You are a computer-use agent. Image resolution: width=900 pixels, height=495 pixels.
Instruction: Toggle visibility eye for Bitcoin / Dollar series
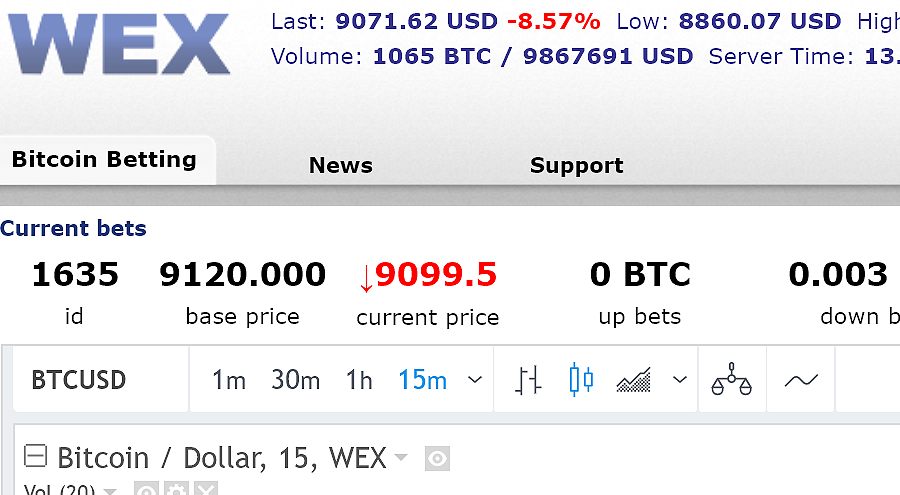click(x=437, y=459)
